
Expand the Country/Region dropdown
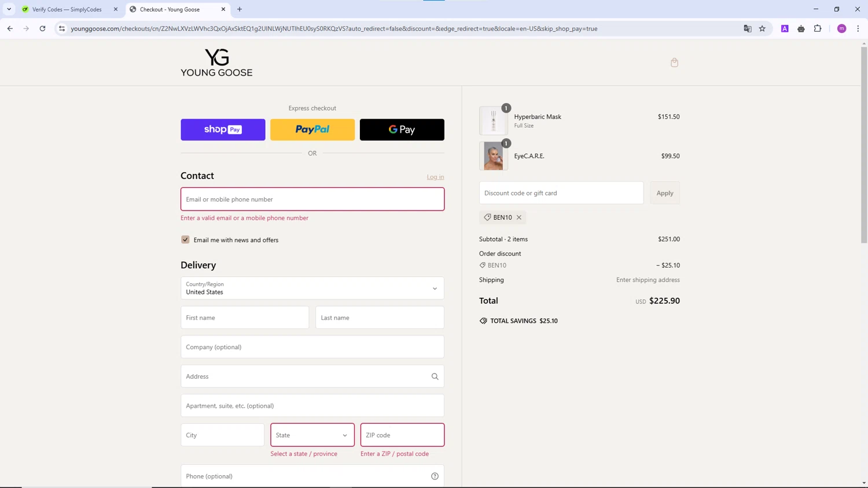[x=312, y=288]
